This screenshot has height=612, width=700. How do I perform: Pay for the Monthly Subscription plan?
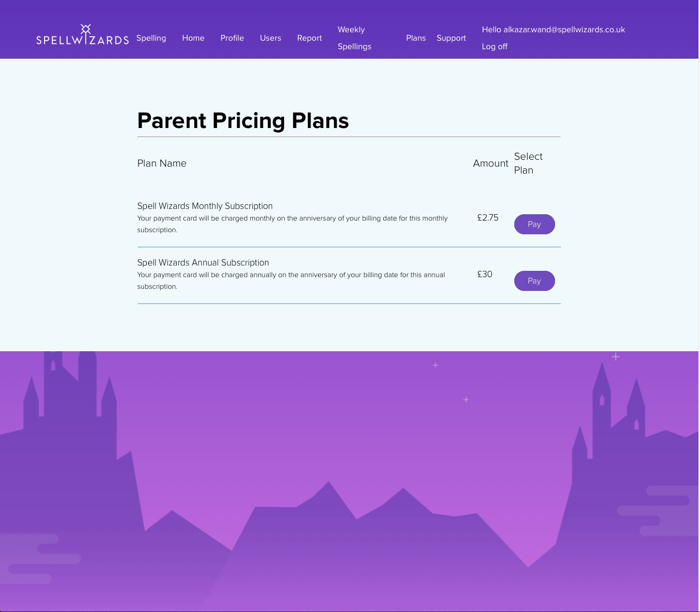534,224
